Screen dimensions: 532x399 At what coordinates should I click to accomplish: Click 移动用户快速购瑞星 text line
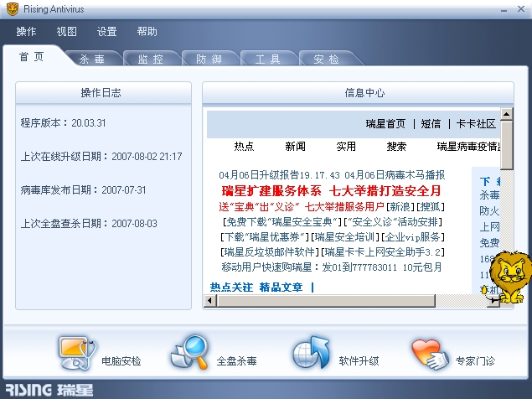332,267
